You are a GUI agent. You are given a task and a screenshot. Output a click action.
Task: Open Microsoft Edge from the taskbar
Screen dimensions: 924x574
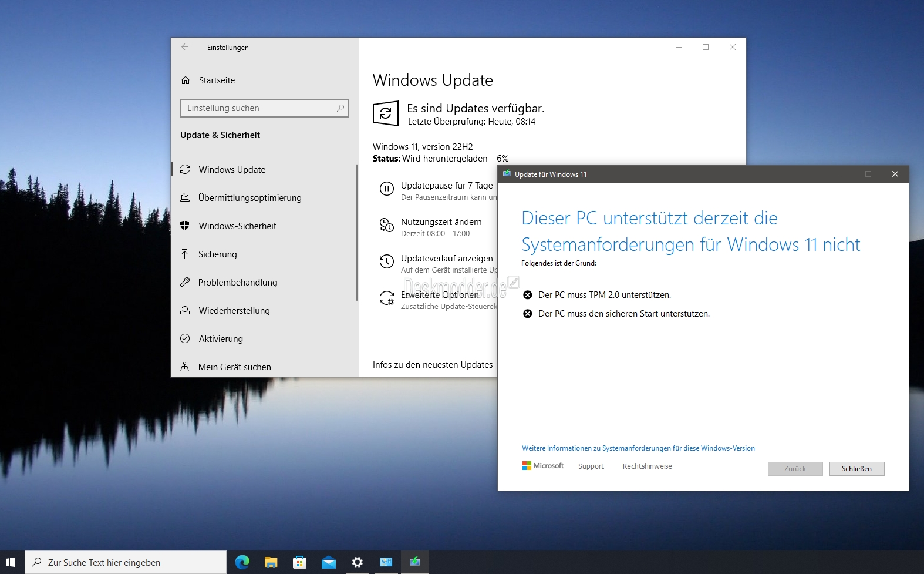point(242,562)
